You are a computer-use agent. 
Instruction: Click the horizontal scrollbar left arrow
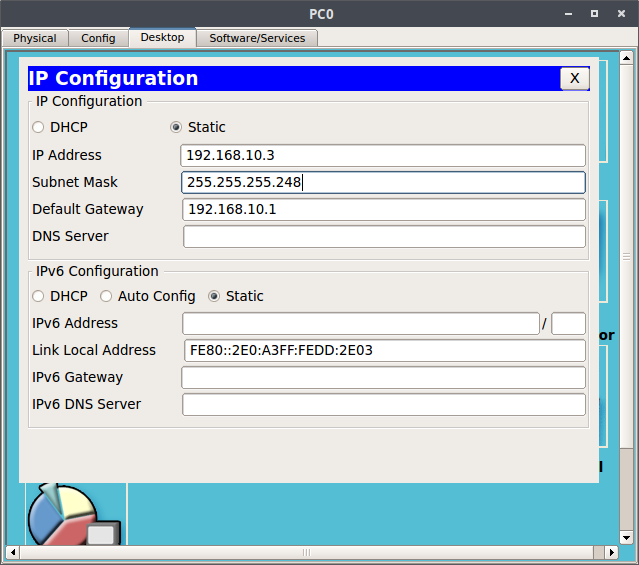tap(13, 552)
